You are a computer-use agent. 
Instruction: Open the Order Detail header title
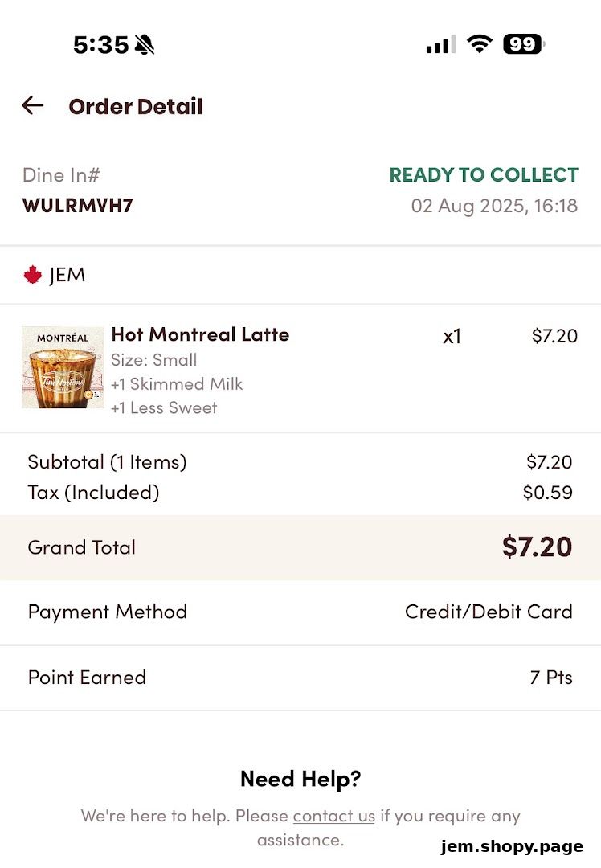click(135, 106)
